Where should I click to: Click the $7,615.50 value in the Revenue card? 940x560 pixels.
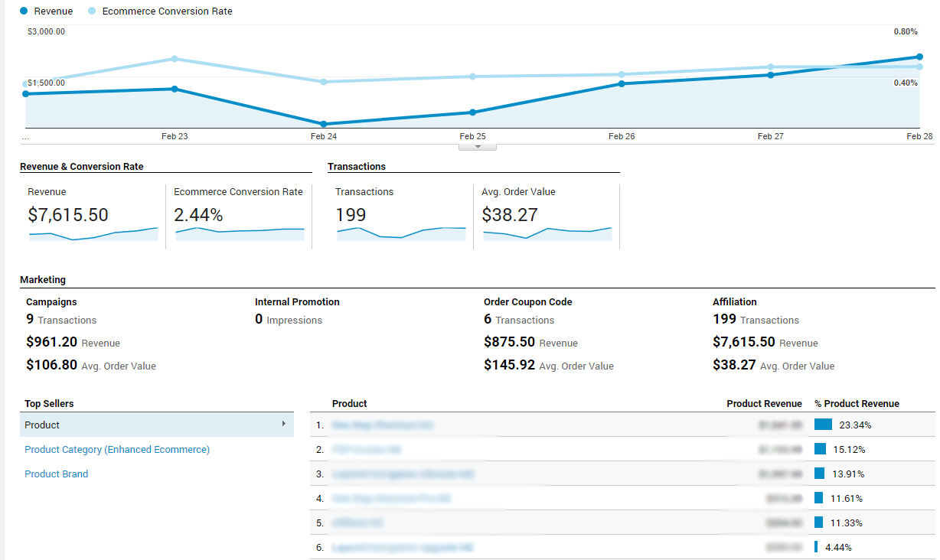click(x=68, y=215)
